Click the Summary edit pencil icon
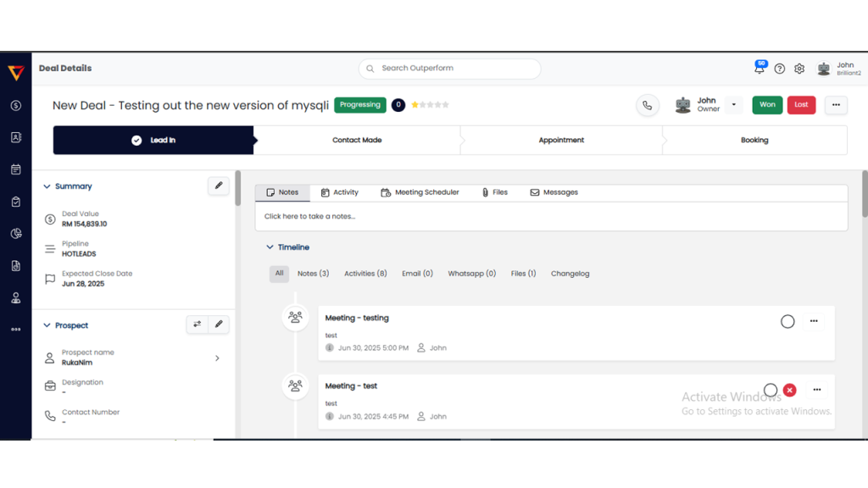This screenshot has width=868, height=488. tap(219, 186)
